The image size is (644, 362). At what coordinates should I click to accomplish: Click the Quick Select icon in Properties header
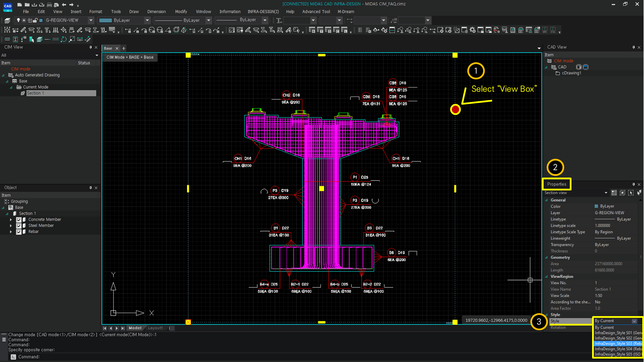tap(614, 193)
